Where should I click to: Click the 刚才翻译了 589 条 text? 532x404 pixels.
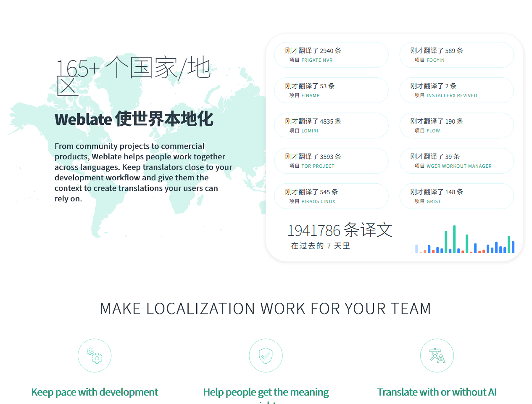pos(437,50)
